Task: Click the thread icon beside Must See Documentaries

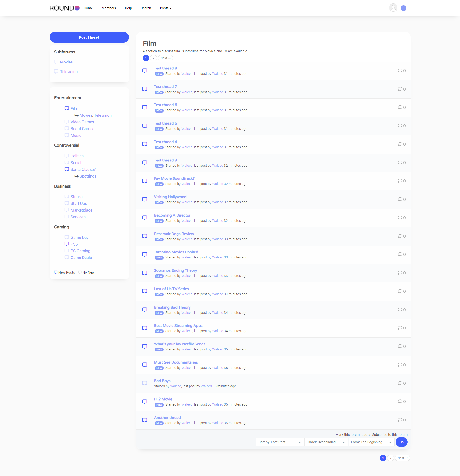Action: (x=144, y=365)
